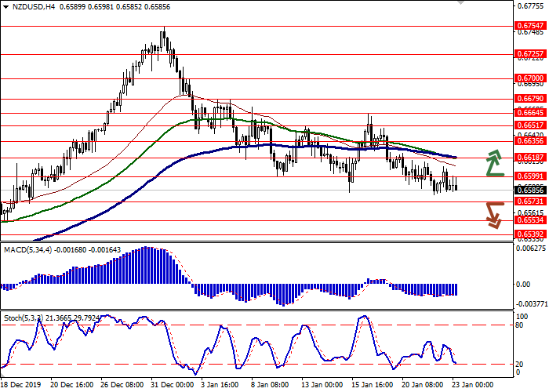Screen dimensions: 549x392
Task: Click the 0.67000 price level label
Action: click(530, 78)
